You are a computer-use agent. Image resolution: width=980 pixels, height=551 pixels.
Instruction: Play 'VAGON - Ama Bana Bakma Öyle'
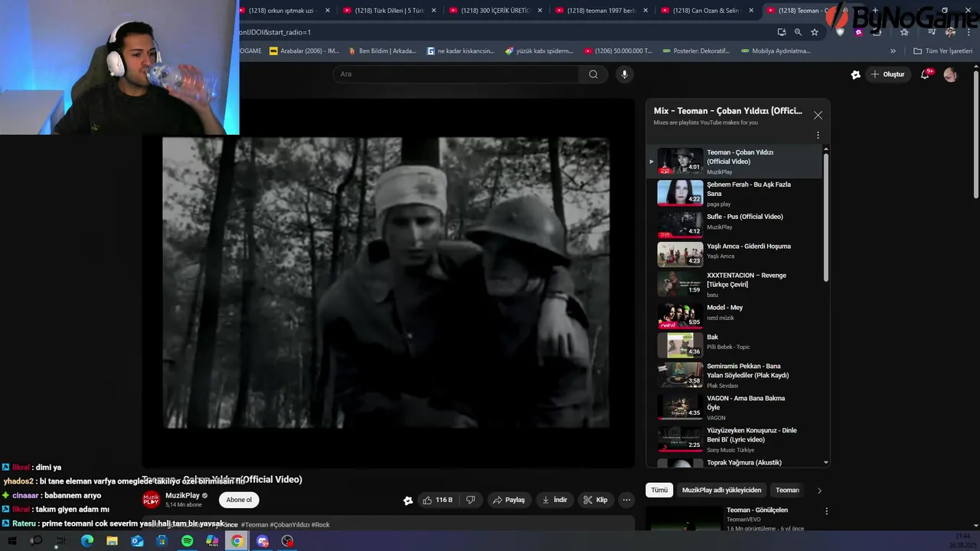click(x=733, y=406)
